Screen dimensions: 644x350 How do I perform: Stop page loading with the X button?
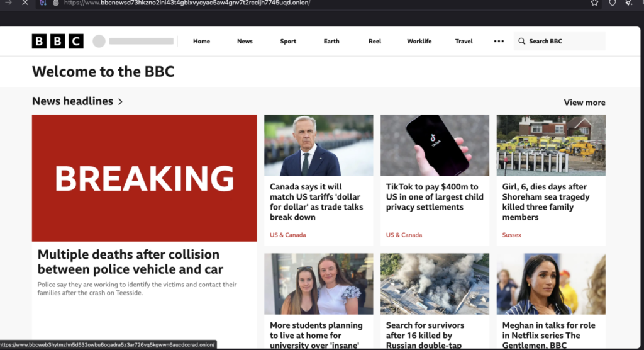(x=25, y=3)
